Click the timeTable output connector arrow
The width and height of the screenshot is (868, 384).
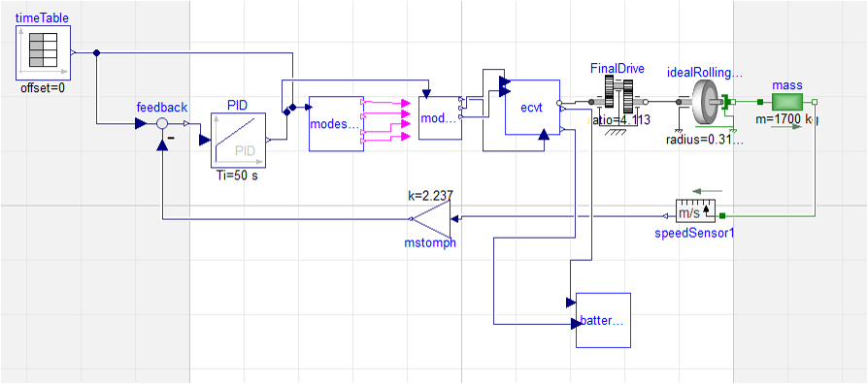coord(73,52)
